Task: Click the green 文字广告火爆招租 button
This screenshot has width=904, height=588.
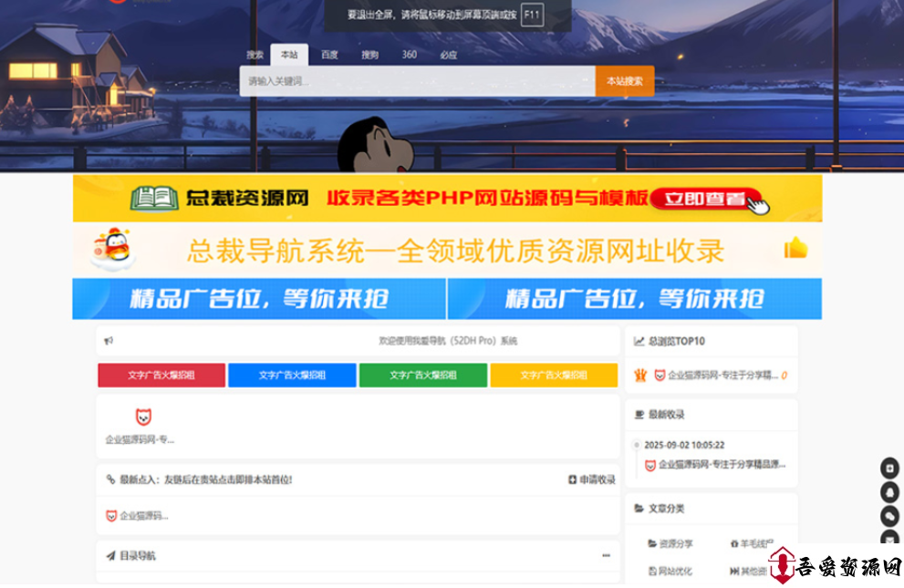Action: click(x=423, y=375)
